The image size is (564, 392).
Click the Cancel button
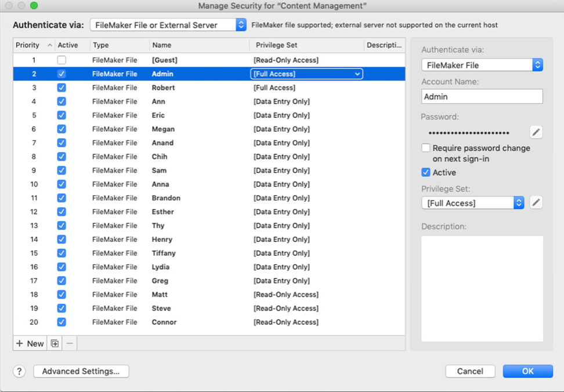click(x=470, y=371)
